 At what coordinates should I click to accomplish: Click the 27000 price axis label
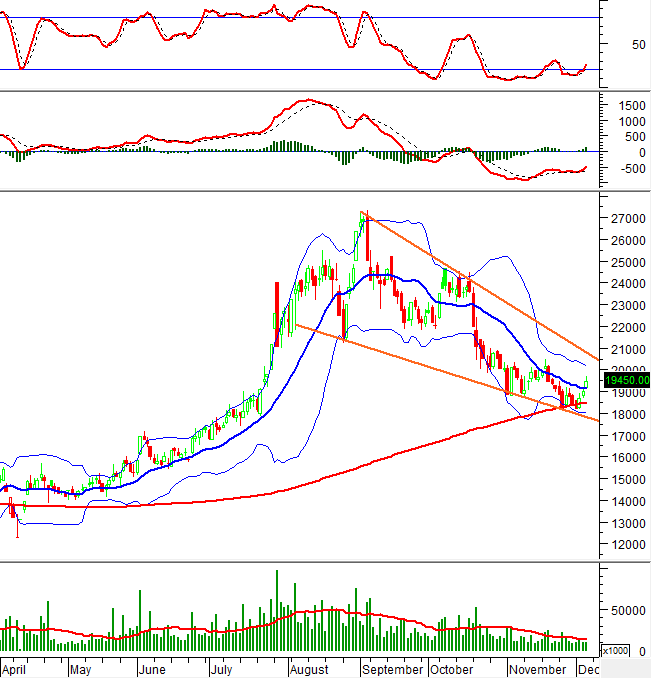629,219
